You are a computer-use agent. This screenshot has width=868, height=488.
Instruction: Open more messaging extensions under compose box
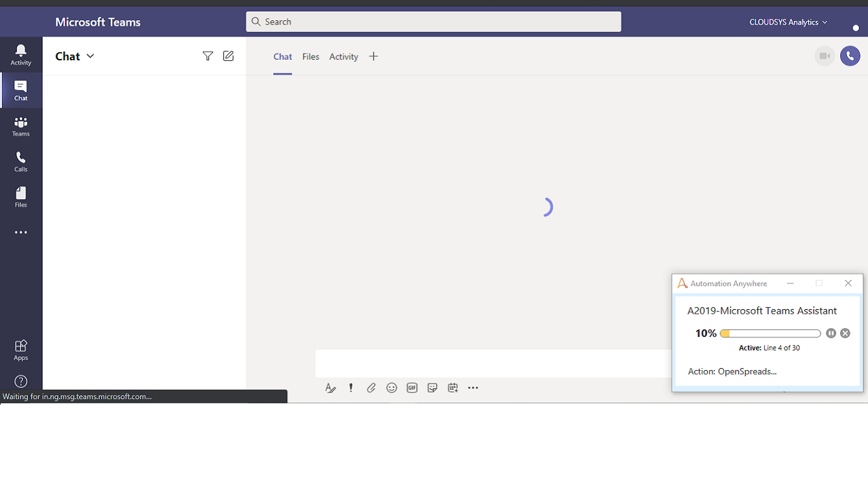pos(473,388)
